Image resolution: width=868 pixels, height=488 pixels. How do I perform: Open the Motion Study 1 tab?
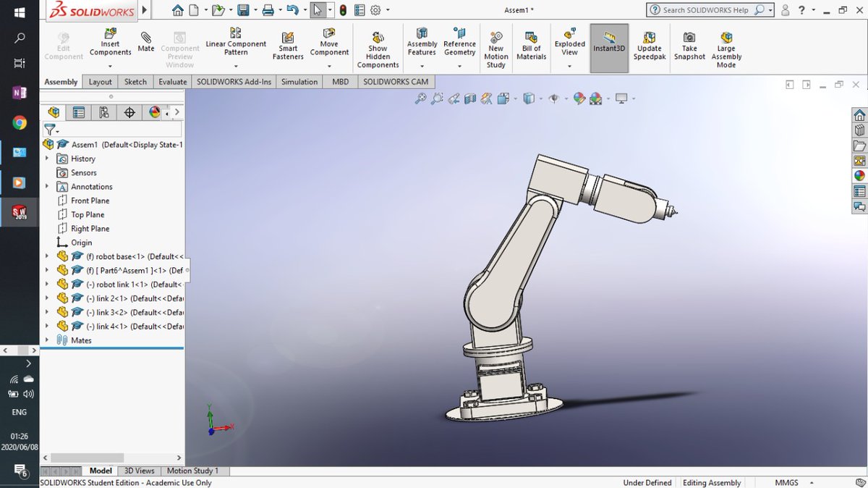click(194, 471)
